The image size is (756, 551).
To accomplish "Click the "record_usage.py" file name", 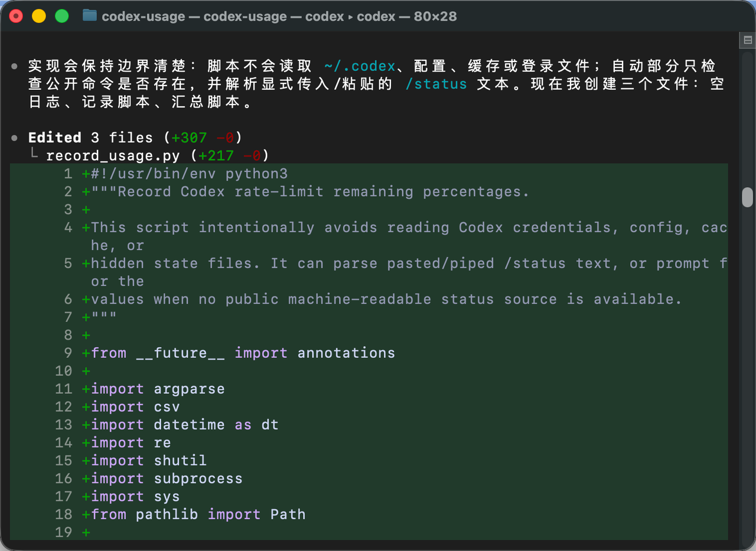I will [113, 155].
